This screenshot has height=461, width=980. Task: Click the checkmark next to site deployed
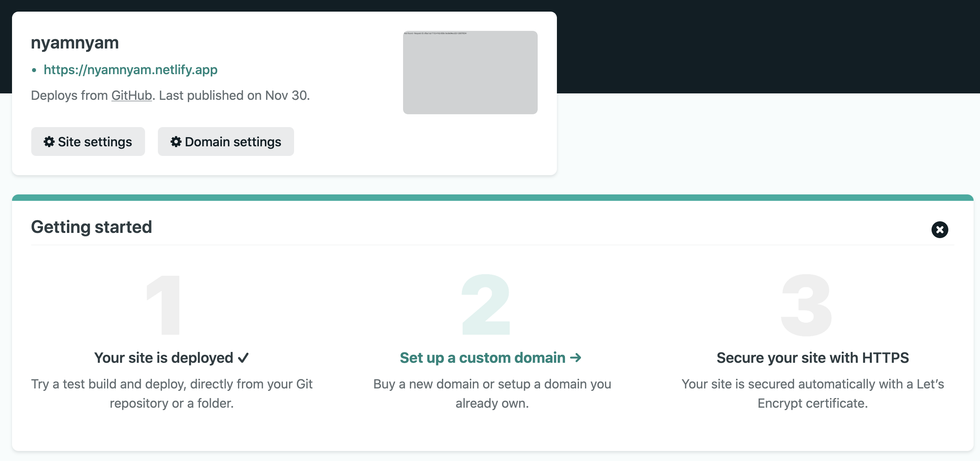[243, 358]
